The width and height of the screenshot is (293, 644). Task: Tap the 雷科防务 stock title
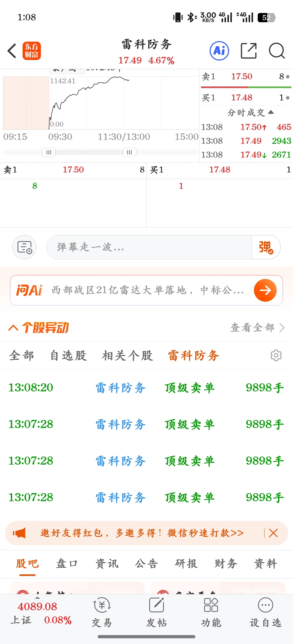[146, 44]
